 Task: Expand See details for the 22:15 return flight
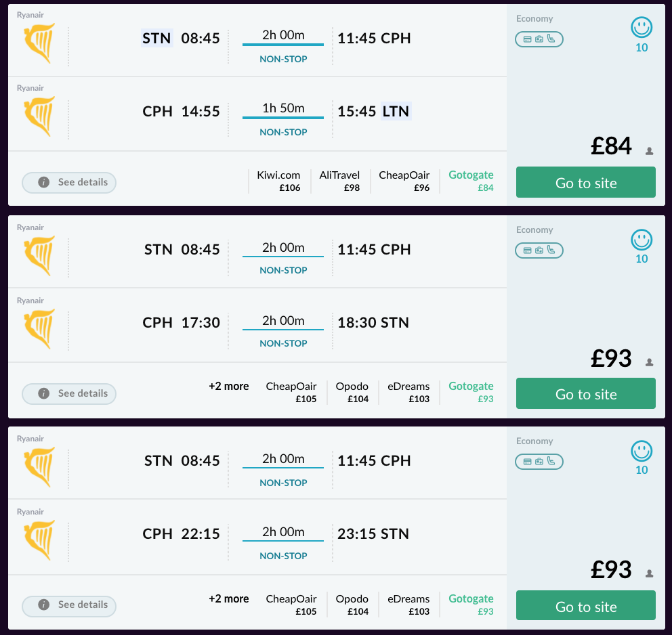coord(69,605)
